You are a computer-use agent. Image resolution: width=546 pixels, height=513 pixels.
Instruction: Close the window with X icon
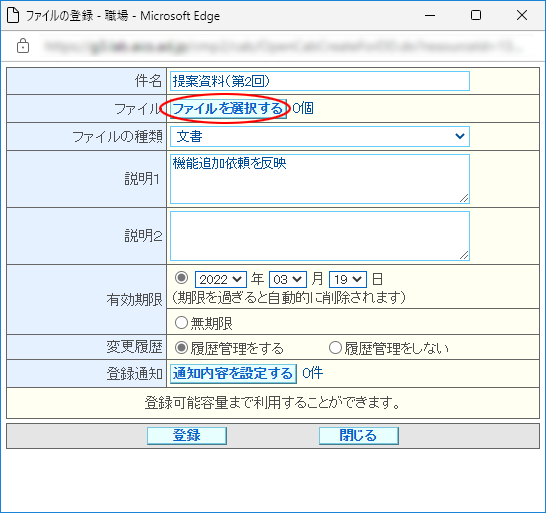coord(522,15)
